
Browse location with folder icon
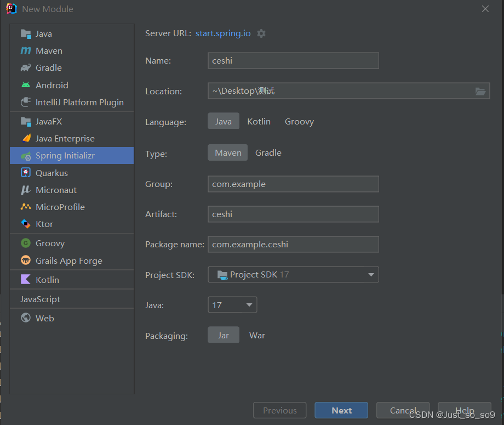[x=480, y=92]
